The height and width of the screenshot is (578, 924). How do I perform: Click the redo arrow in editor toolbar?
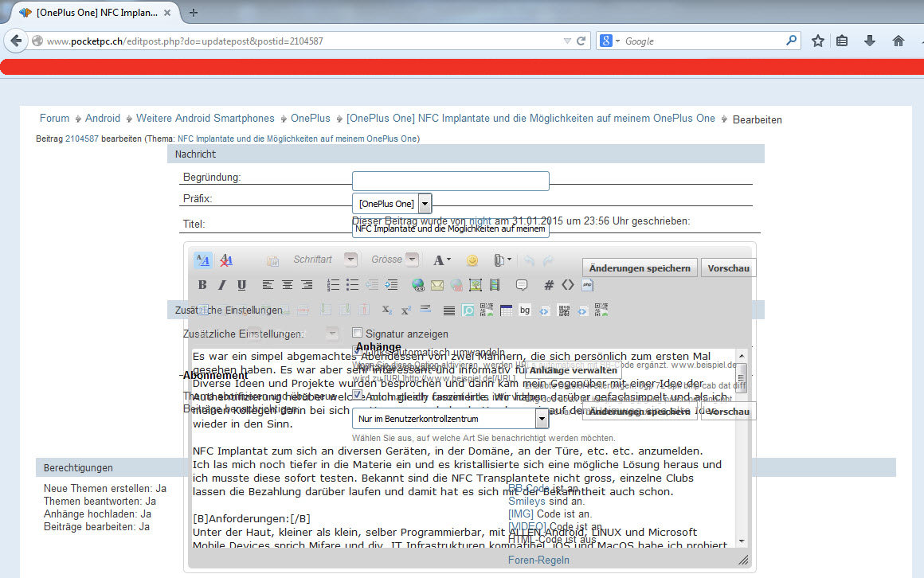click(x=548, y=260)
